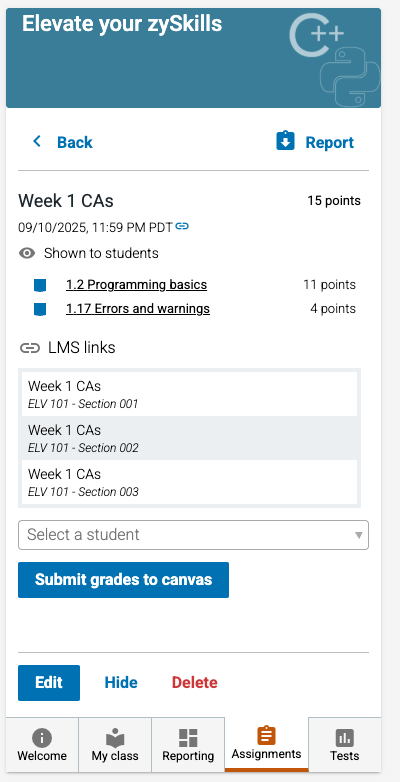Viewport: 400px width, 782px height.
Task: Switch to the Assignments tab
Action: 266,744
